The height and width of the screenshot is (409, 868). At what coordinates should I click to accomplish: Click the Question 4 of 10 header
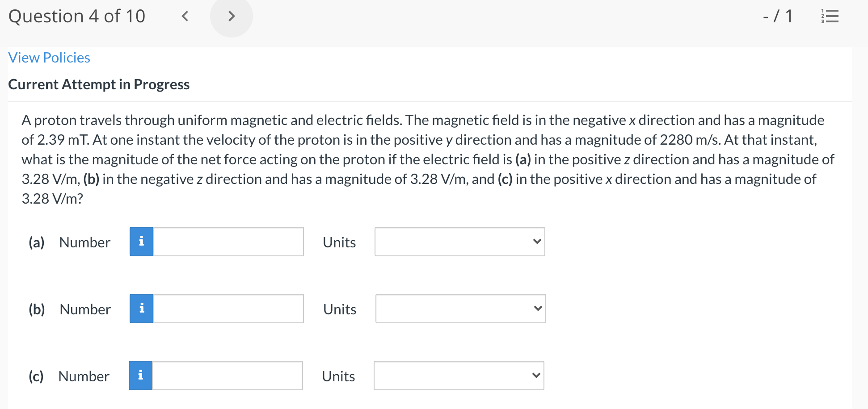click(77, 16)
